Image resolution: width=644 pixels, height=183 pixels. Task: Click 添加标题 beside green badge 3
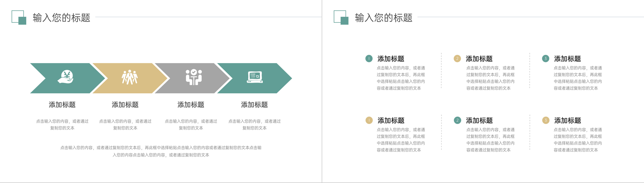click(x=568, y=59)
